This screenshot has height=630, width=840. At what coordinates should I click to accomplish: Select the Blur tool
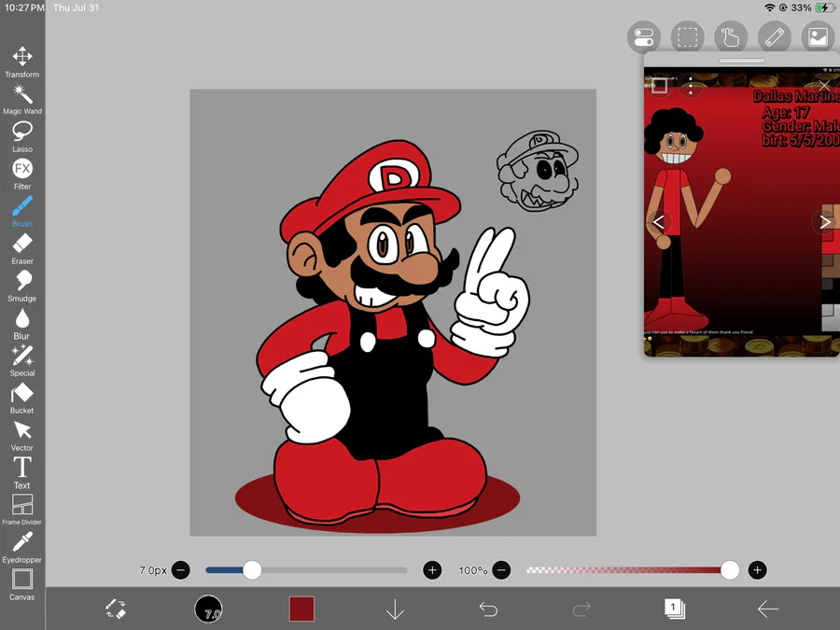22,324
